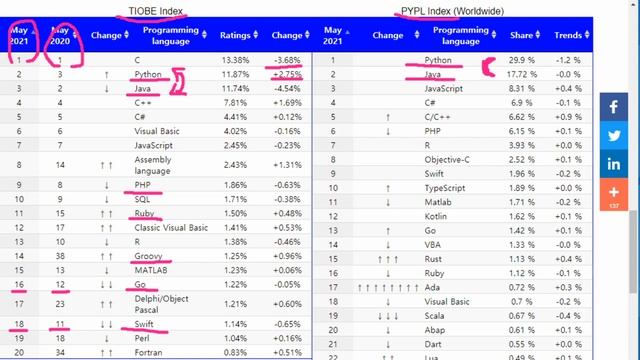Click the TIOBE Index heading
The image size is (640, 360).
click(x=156, y=11)
